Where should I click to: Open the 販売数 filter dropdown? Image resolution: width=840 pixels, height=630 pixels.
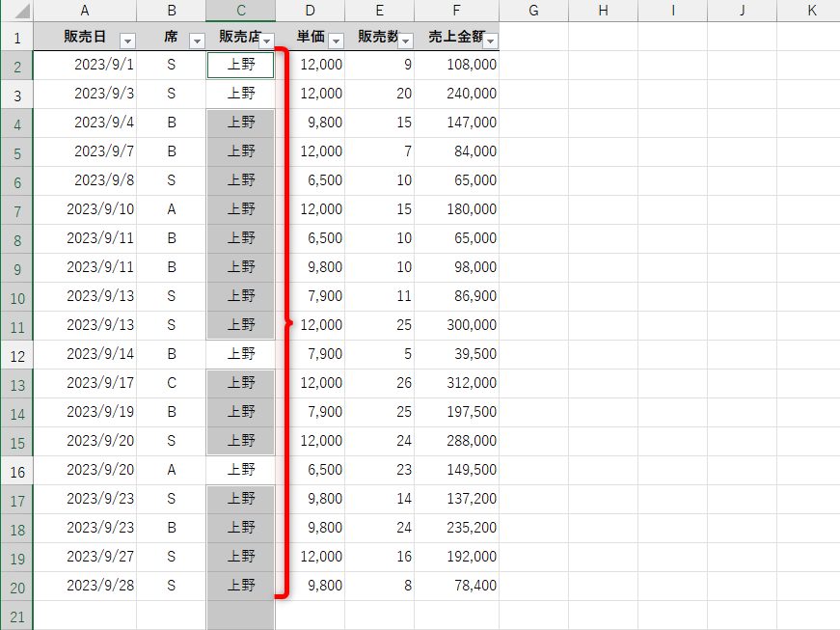point(406,41)
